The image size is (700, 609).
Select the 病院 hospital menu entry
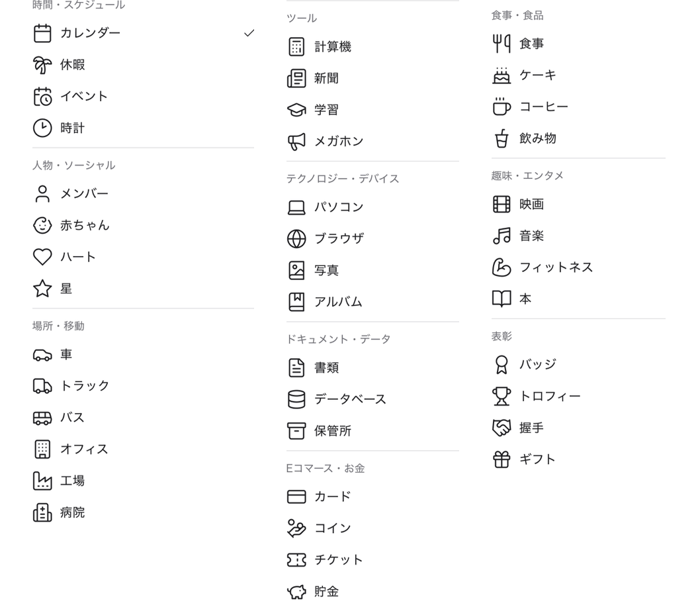click(144, 512)
